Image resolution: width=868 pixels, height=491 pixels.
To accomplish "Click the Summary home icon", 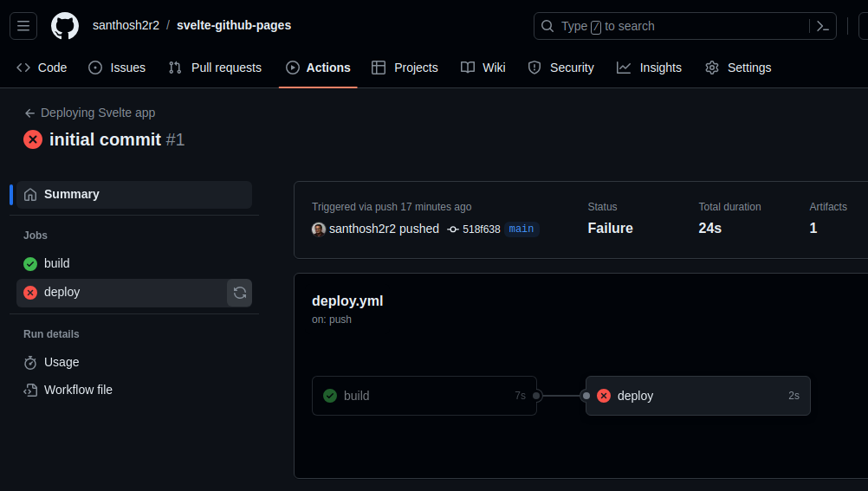I will pyautogui.click(x=30, y=195).
